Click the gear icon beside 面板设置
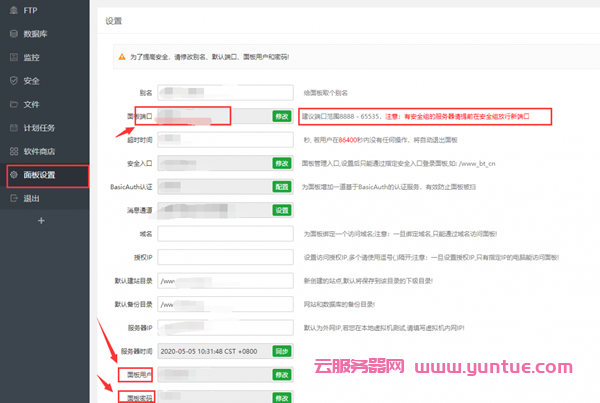The height and width of the screenshot is (403, 600). (x=14, y=175)
